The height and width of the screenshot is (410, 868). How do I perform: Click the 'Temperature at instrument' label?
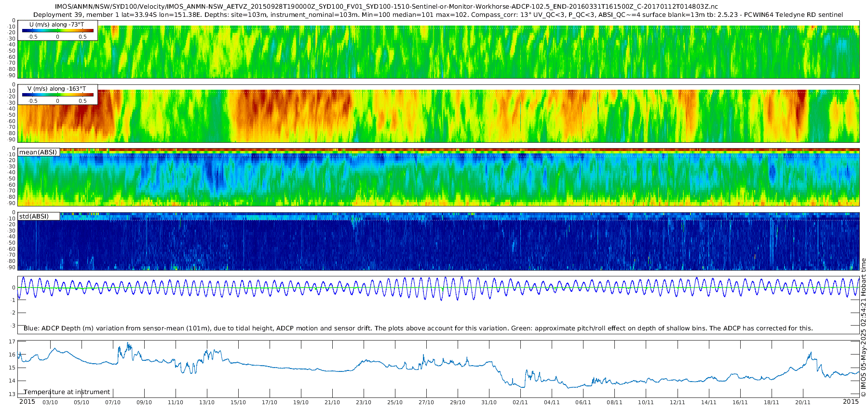tap(67, 392)
